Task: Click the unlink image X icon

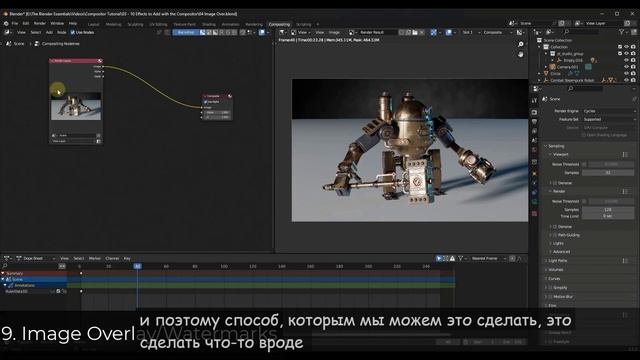Action: point(422,32)
